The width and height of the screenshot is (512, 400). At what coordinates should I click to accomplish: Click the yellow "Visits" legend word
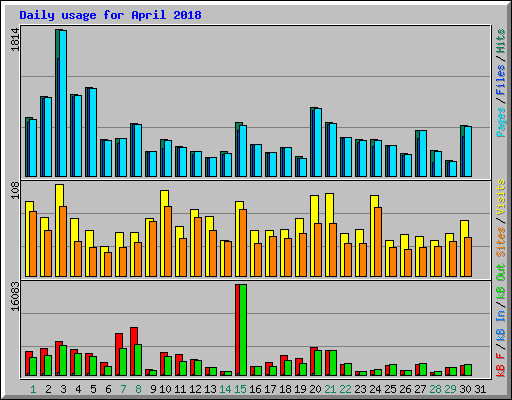pyautogui.click(x=501, y=197)
